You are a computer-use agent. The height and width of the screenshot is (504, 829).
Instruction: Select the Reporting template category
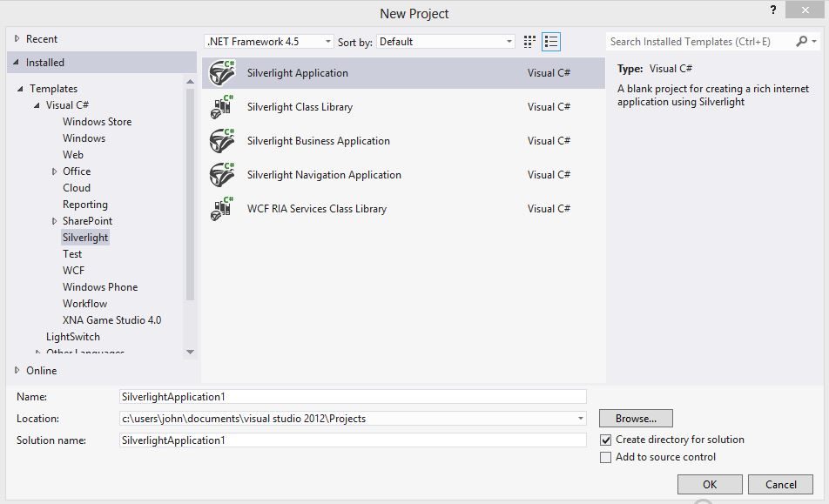click(x=84, y=205)
